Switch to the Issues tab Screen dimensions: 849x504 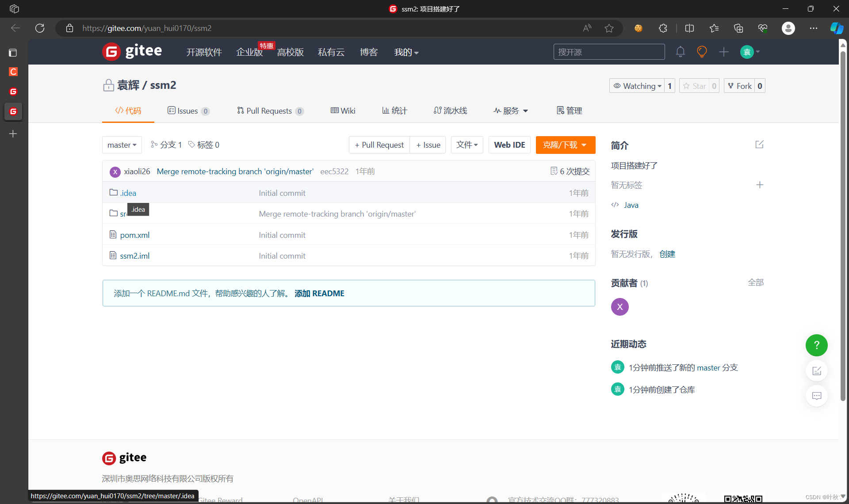[x=188, y=111]
